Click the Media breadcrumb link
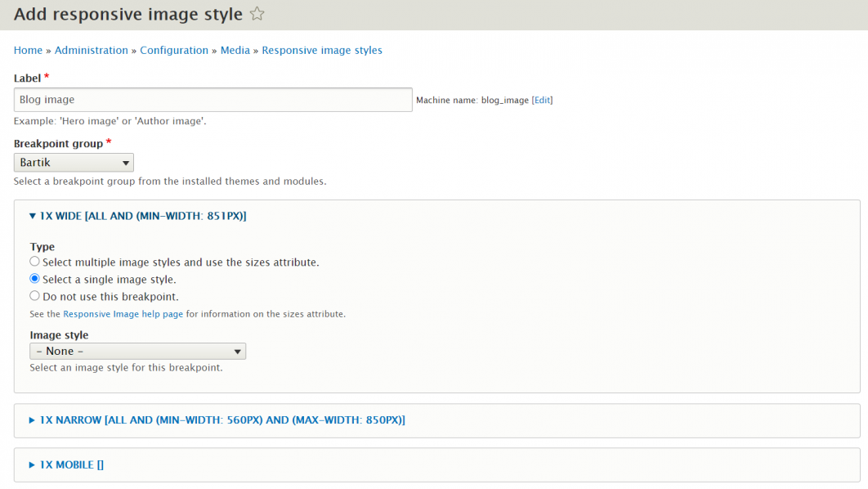The image size is (868, 489). pos(235,50)
